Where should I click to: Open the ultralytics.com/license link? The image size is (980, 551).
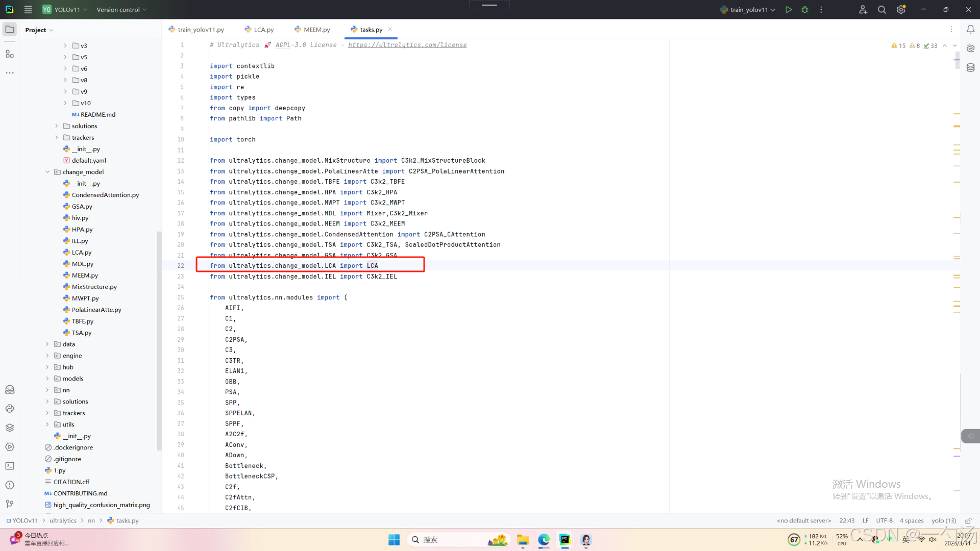(407, 45)
